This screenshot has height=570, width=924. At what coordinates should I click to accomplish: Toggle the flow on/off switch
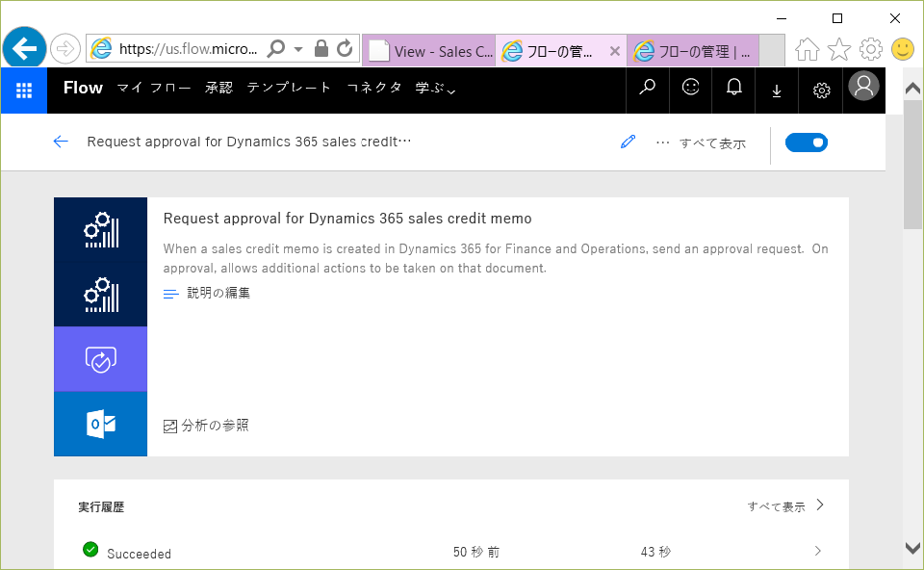tap(807, 142)
